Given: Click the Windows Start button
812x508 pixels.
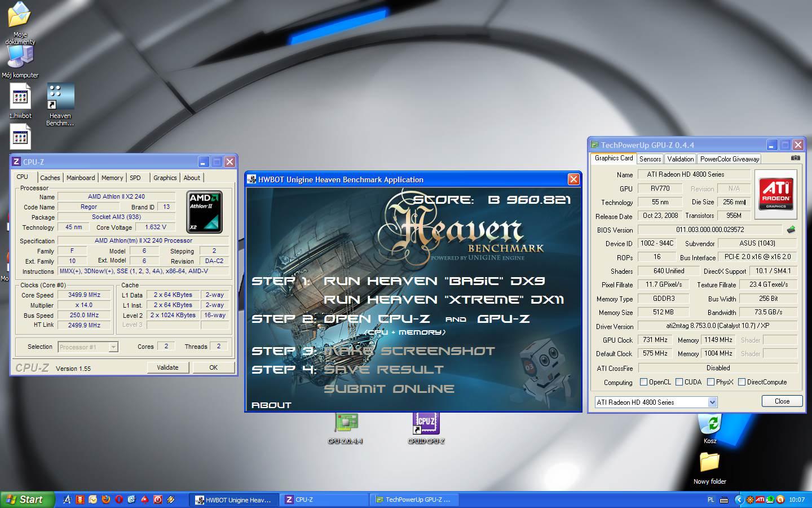Looking at the screenshot, I should 27,500.
